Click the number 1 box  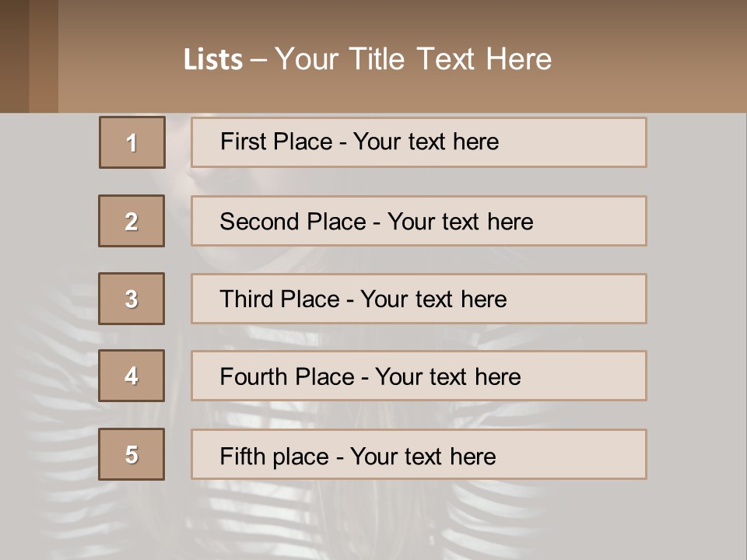pos(132,142)
